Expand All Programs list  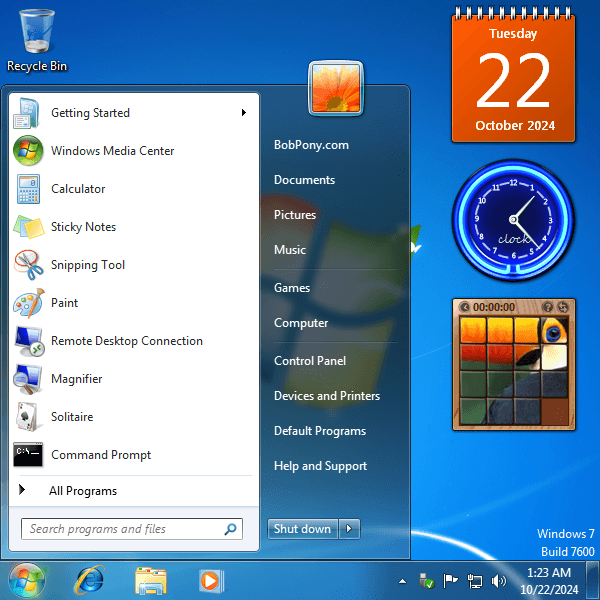click(82, 491)
